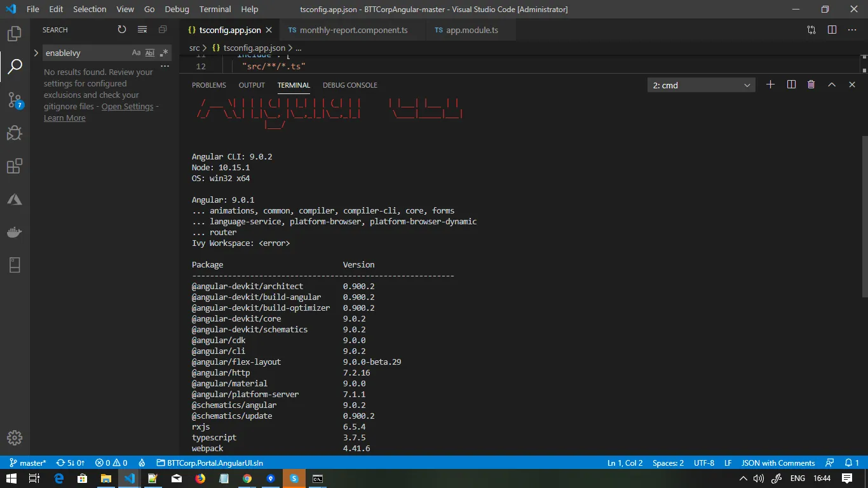
Task: Kill the terminal with the trash icon
Action: (811, 85)
